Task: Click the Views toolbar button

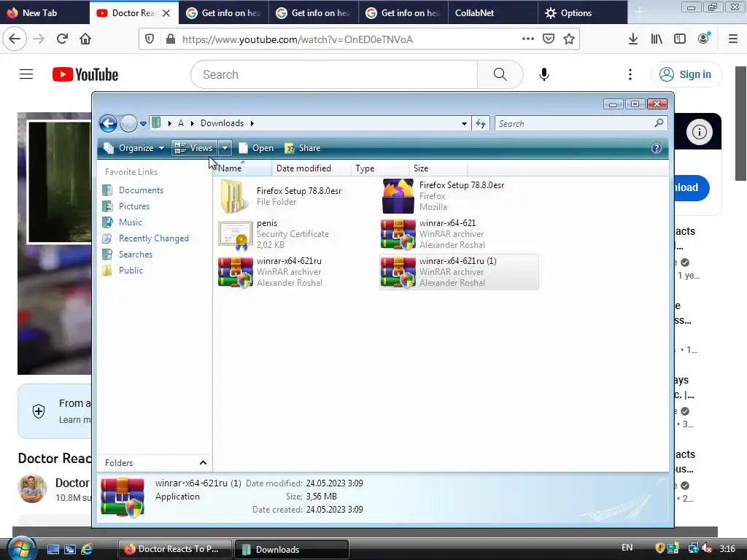Action: tap(194, 148)
